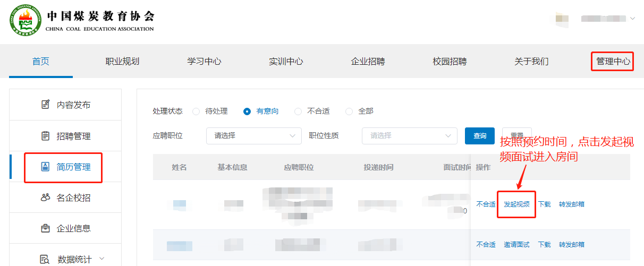This screenshot has height=266, width=644.
Task: Select the 全部 status radio button
Action: (349, 111)
